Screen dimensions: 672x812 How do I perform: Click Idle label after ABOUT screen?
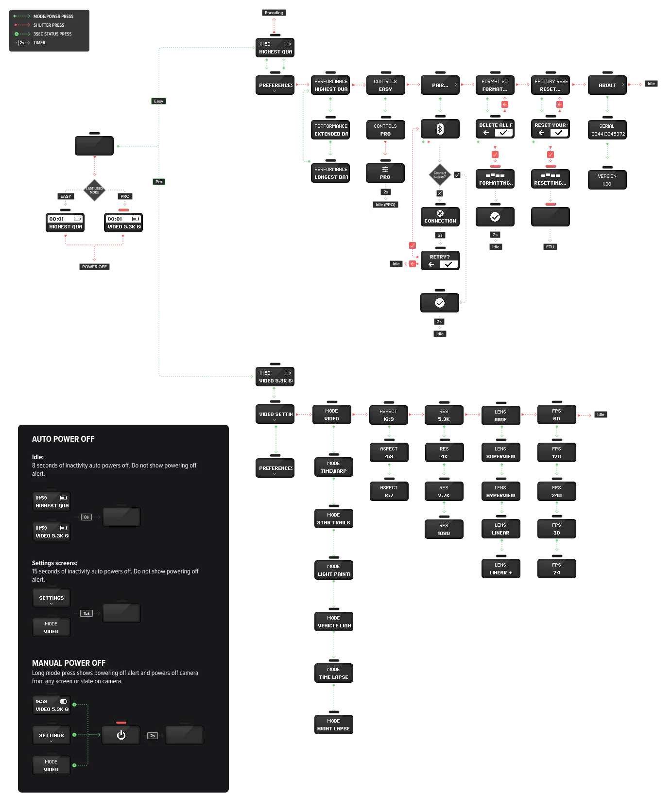pos(651,84)
